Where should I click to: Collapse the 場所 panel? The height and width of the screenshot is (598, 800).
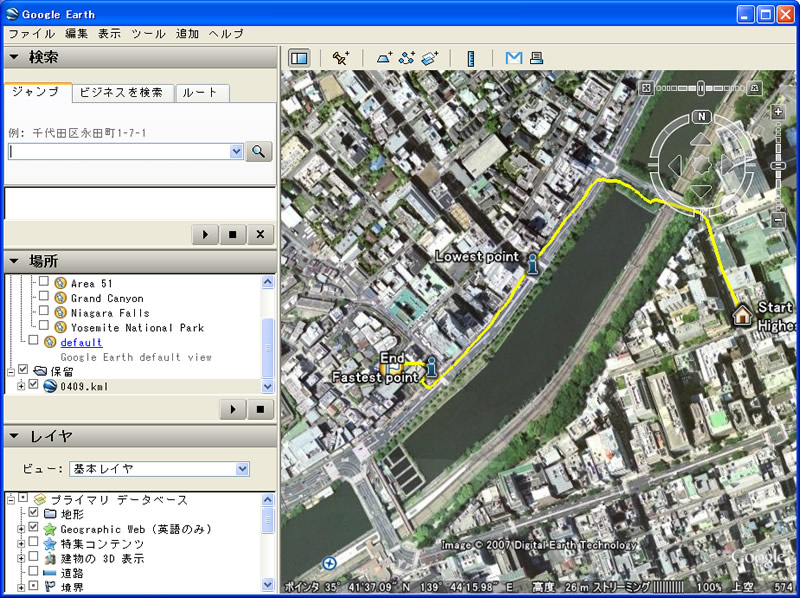click(14, 261)
